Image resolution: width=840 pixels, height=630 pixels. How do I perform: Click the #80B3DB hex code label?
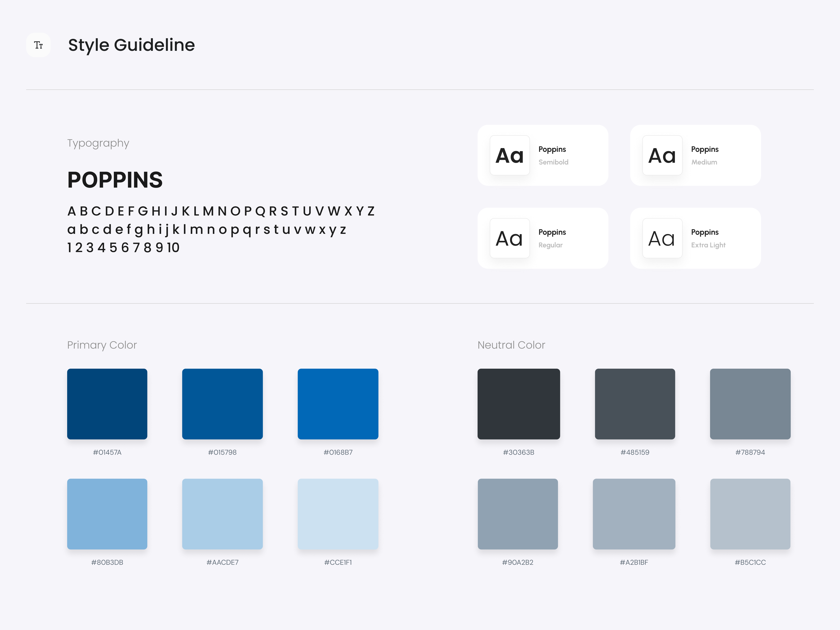[107, 562]
